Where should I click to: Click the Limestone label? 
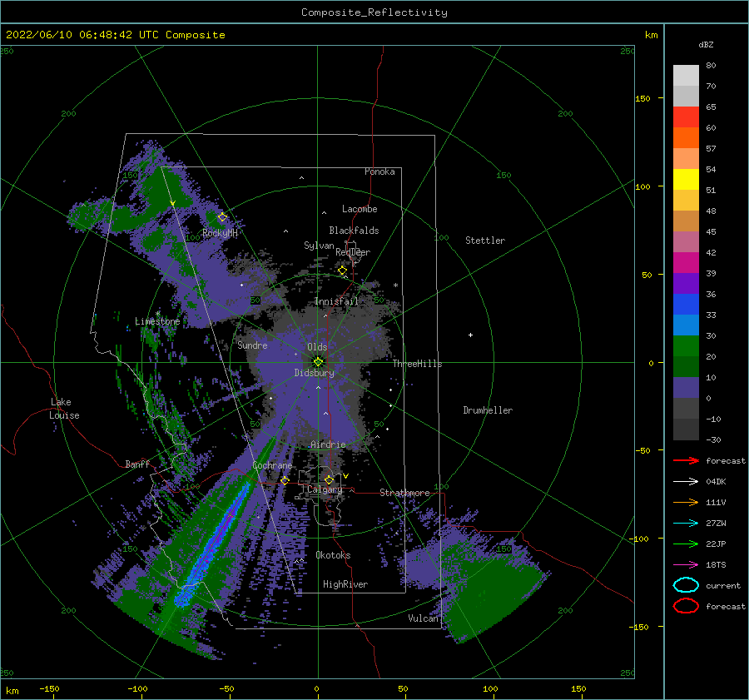157,321
